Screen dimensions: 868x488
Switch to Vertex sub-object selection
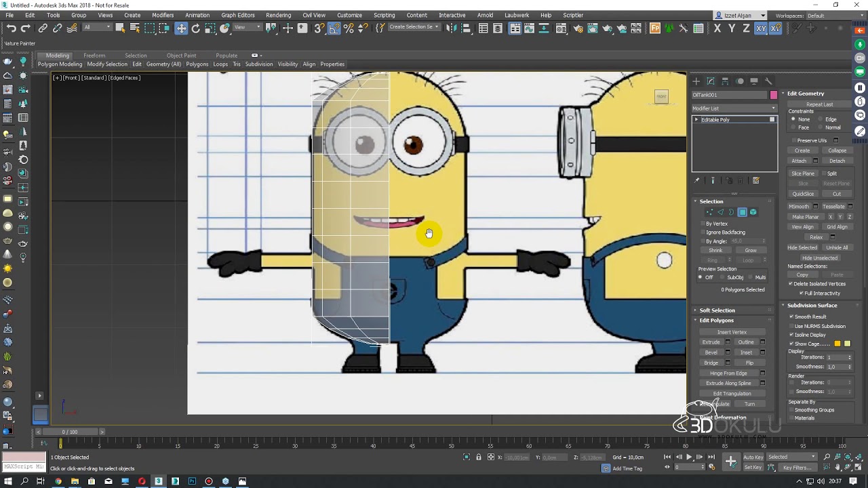tap(709, 212)
